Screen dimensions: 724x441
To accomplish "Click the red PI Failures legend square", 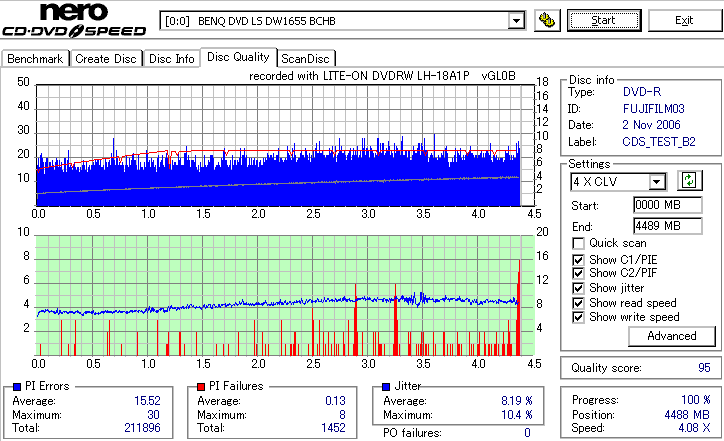I will [x=201, y=387].
